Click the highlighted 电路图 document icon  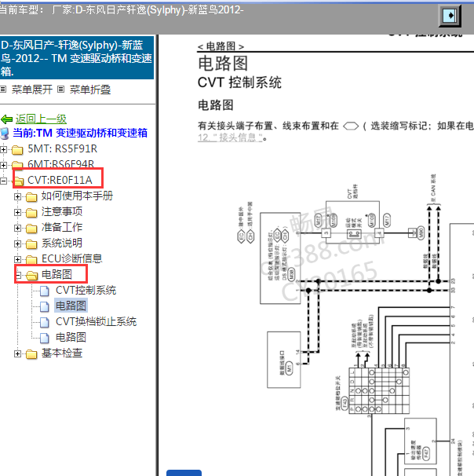45,306
